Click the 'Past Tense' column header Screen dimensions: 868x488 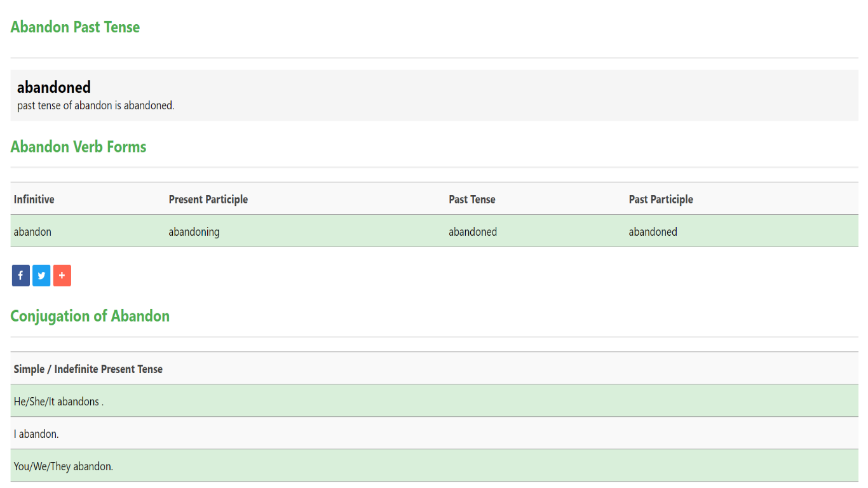(x=471, y=200)
